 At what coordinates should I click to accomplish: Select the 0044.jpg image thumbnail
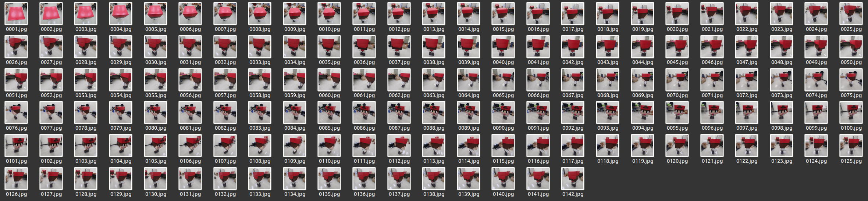tap(643, 47)
